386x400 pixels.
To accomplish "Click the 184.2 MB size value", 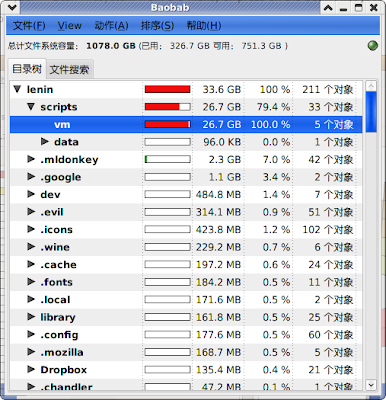I will (218, 282).
